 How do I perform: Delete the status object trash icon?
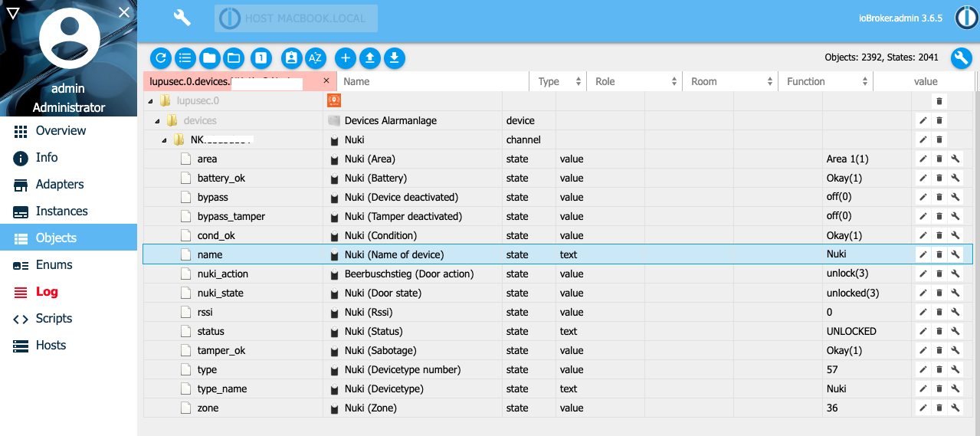click(939, 331)
